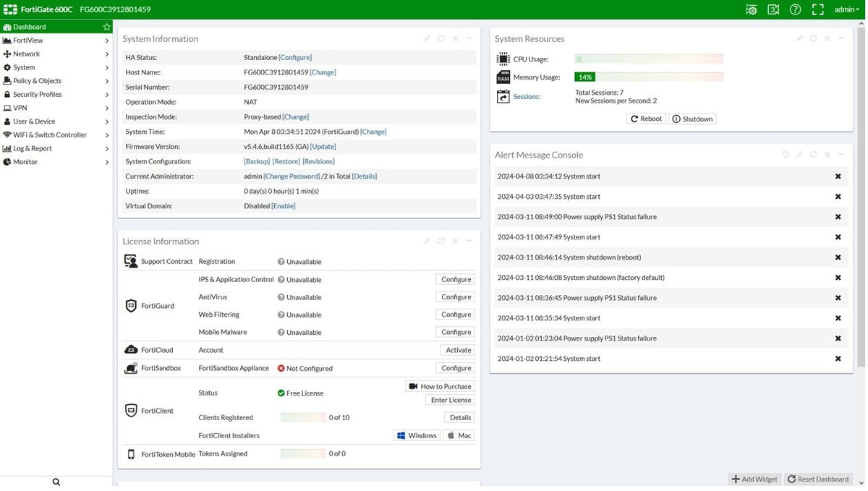Dismiss the 2024-01-02 01:21:54 System start alert
The image size is (868, 491).
[x=838, y=359]
